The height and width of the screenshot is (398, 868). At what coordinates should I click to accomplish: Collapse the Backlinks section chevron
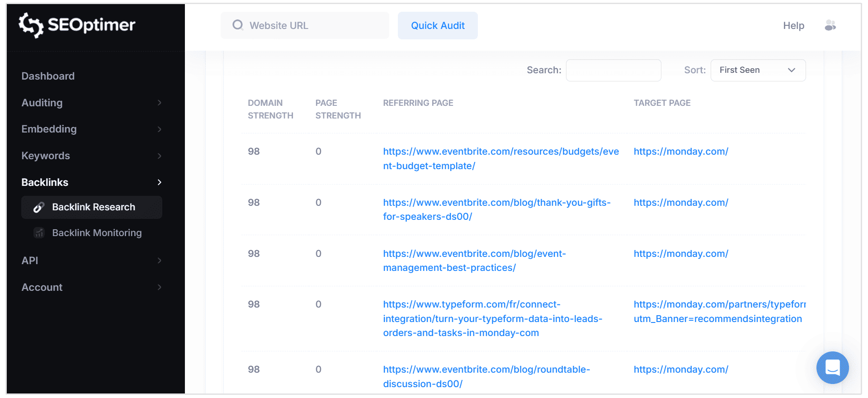159,182
